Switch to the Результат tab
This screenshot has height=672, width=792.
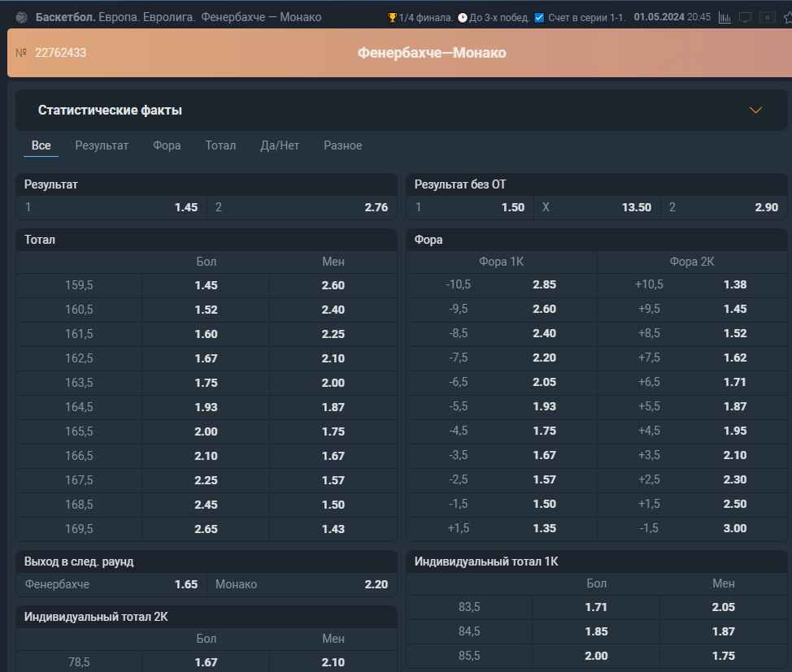pyautogui.click(x=102, y=145)
